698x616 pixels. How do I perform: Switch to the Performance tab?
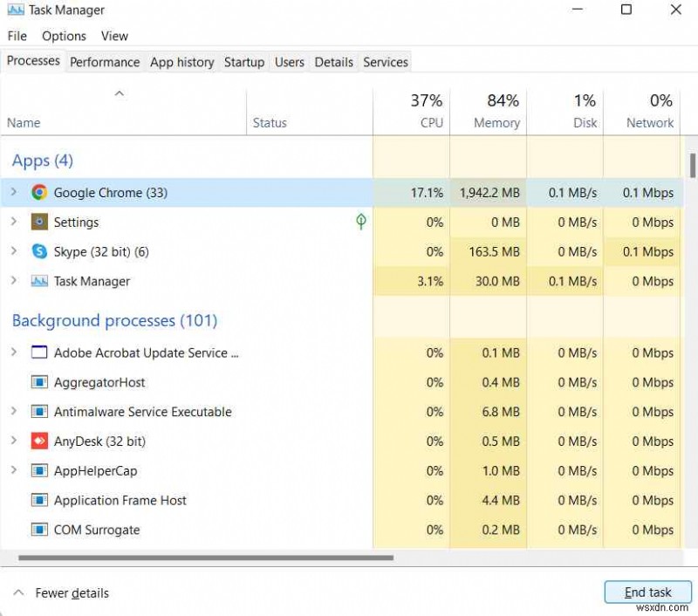pos(105,62)
